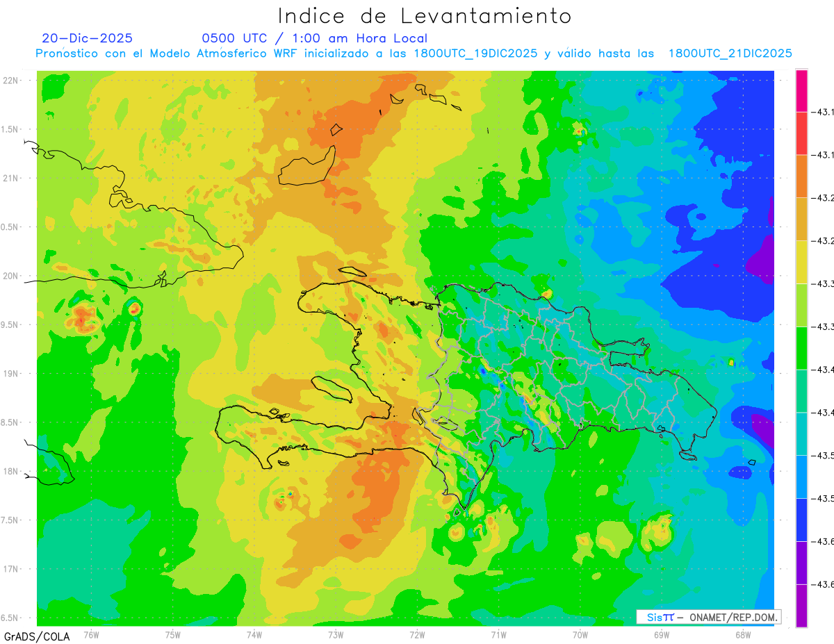Click the dark blue swatch in the color scale

tap(801, 520)
